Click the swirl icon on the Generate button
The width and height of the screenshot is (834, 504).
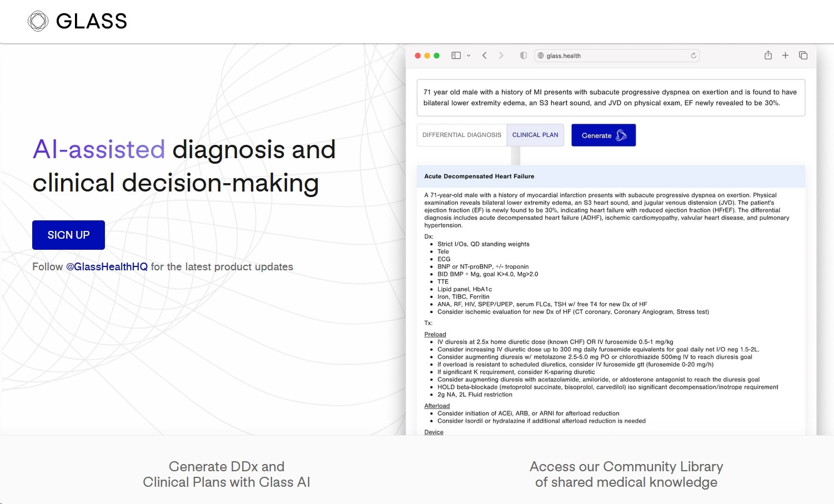click(621, 135)
